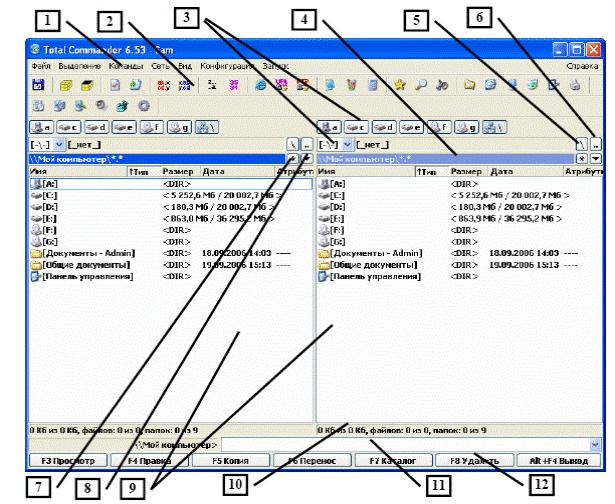Open left panel directory history arrow
Screen dimensions: 615x504
coord(307,158)
